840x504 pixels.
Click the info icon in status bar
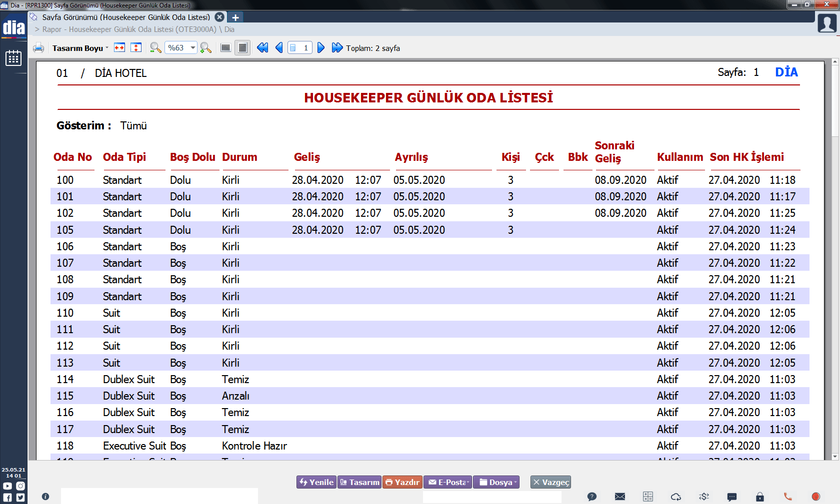[x=45, y=497]
